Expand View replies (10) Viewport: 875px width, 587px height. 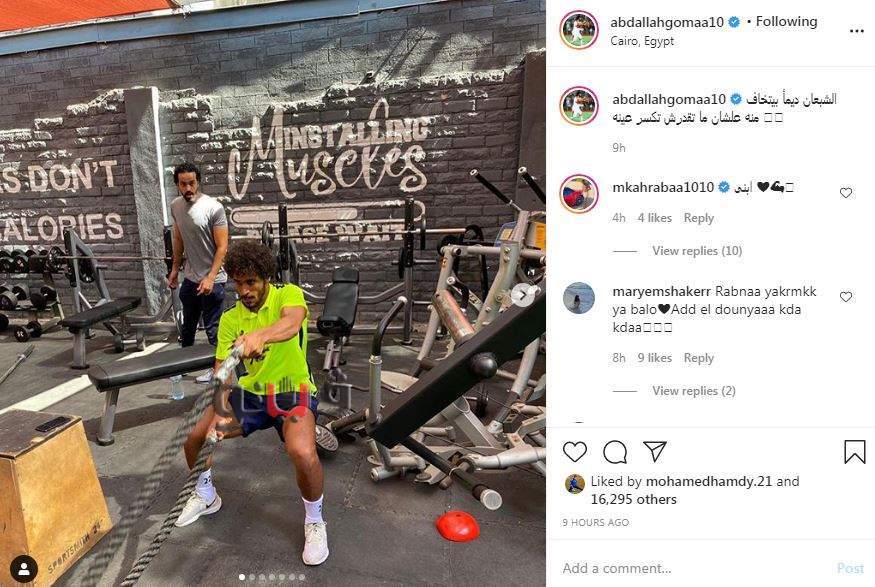(697, 251)
